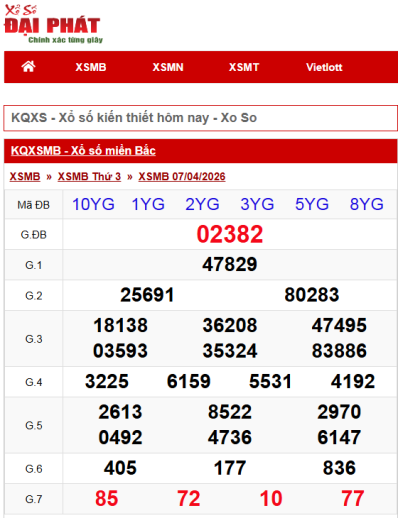Select fifth prize number 2970

[339, 412]
